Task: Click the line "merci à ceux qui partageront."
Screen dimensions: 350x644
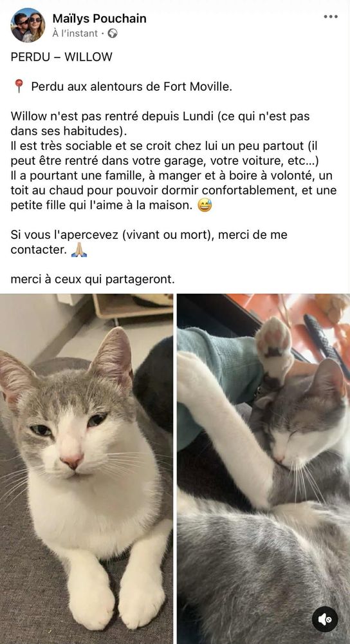Action: click(93, 279)
